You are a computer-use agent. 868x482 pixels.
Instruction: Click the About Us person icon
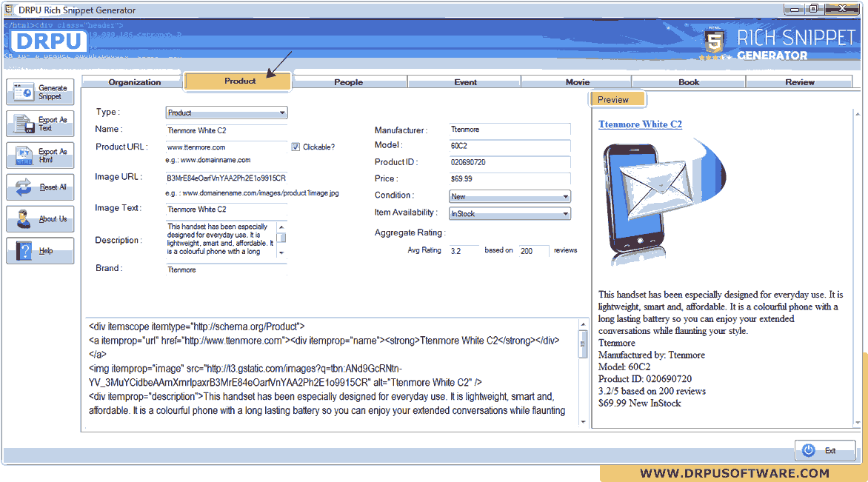coord(24,219)
